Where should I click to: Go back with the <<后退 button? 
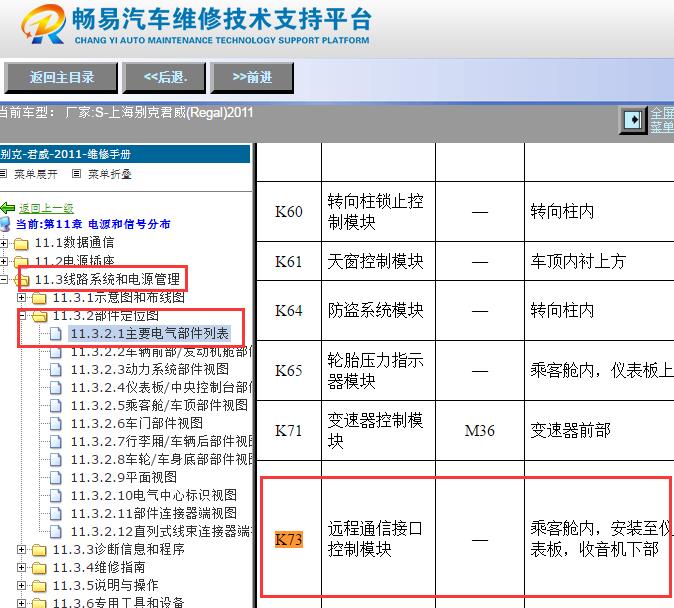(164, 77)
